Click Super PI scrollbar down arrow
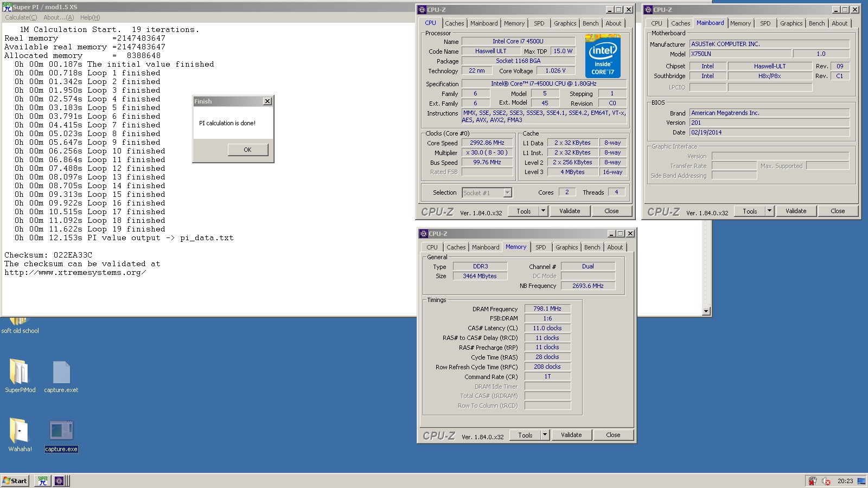 [x=706, y=311]
